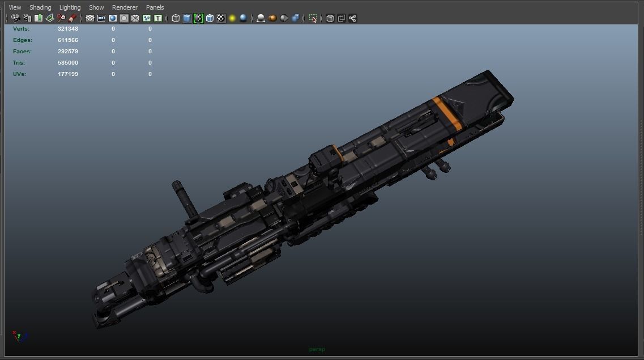Click the Shadows blue sphere icon
Screen dimensions: 644x360
(x=243, y=18)
